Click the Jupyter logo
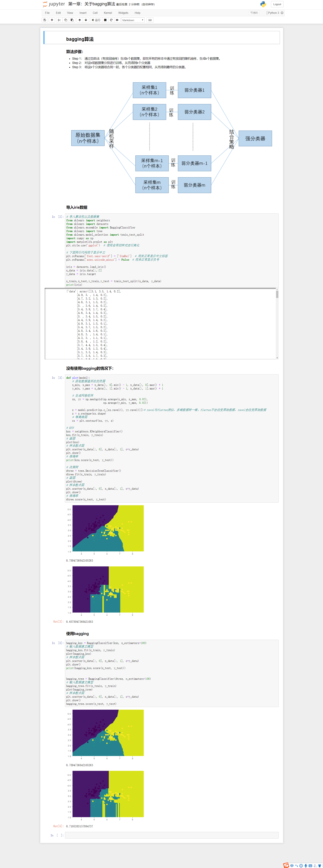The width and height of the screenshot is (323, 868). click(x=54, y=4)
